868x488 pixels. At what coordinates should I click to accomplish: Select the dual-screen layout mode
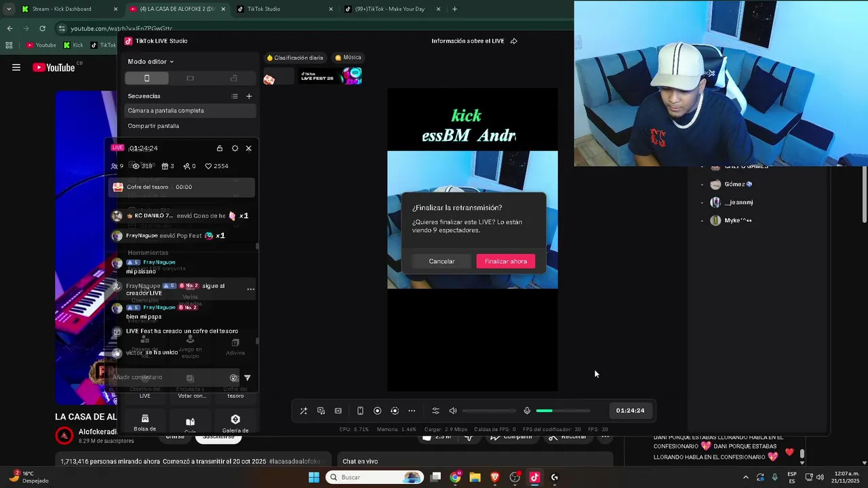(x=234, y=79)
